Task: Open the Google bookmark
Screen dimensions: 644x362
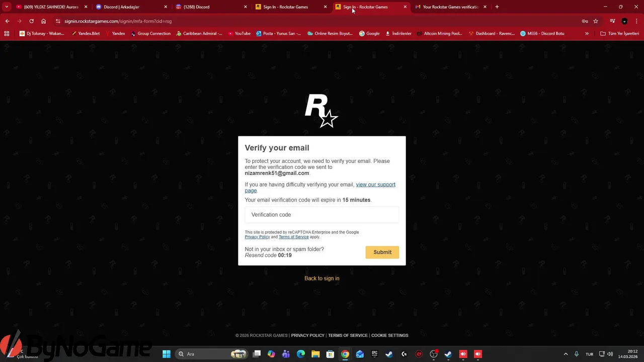Action: click(x=369, y=34)
